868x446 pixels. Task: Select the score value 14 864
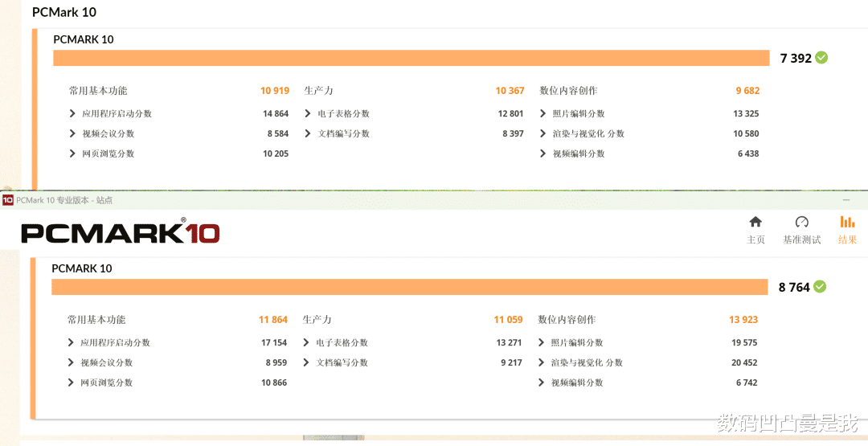[276, 113]
